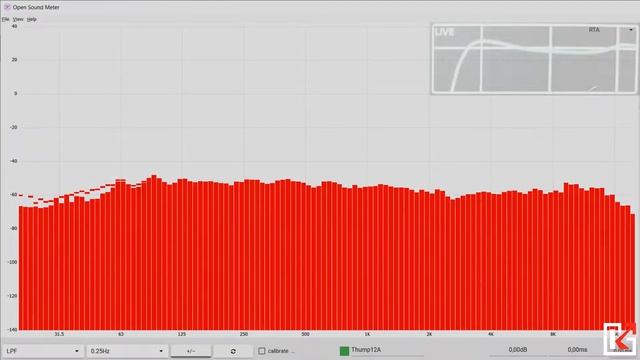
Task: Click the green Thump12A color swatch
Action: tap(344, 351)
